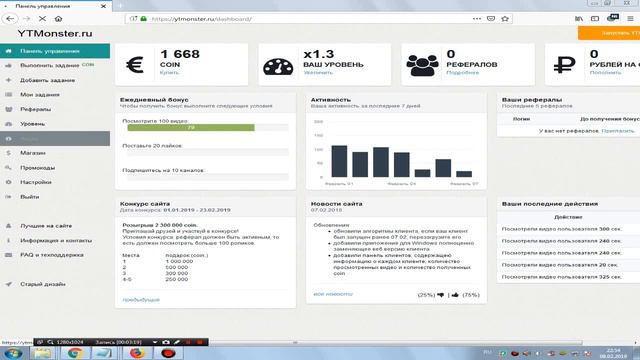The height and width of the screenshot is (360, 640).
Task: Click the orange button at top right
Action: (x=609, y=33)
